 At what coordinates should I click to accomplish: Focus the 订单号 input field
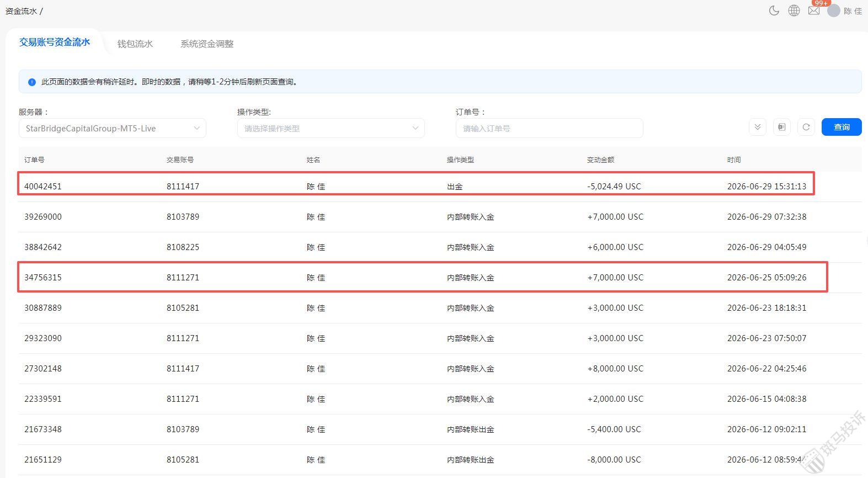550,128
